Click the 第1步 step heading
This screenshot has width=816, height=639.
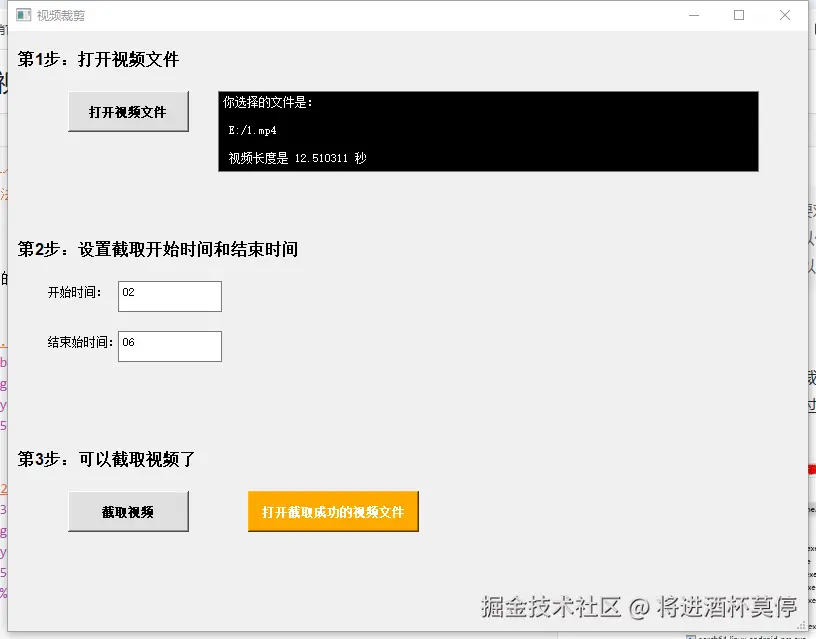pyautogui.click(x=97, y=59)
